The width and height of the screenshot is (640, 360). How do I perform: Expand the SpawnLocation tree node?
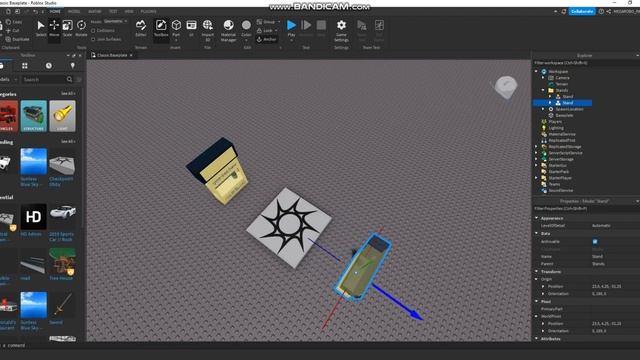point(543,109)
